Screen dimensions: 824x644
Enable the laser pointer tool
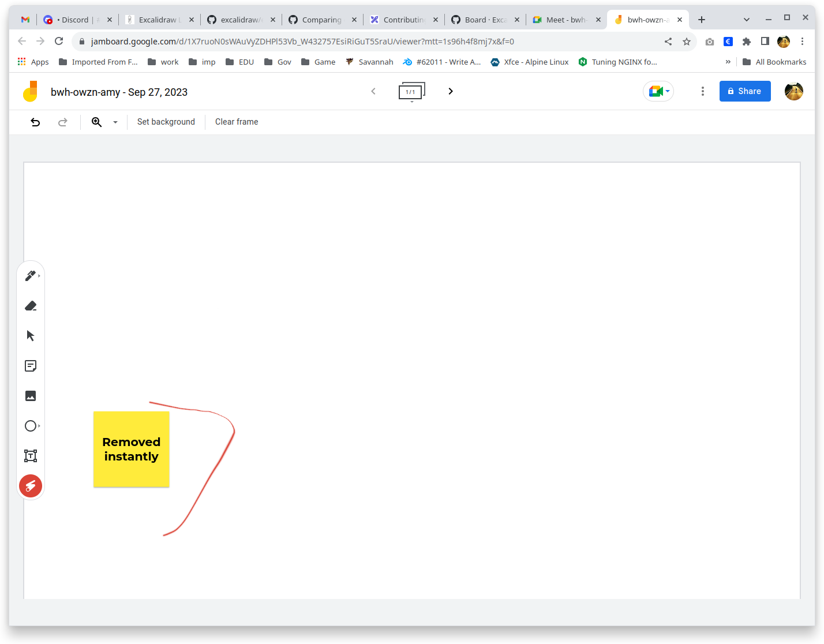31,485
